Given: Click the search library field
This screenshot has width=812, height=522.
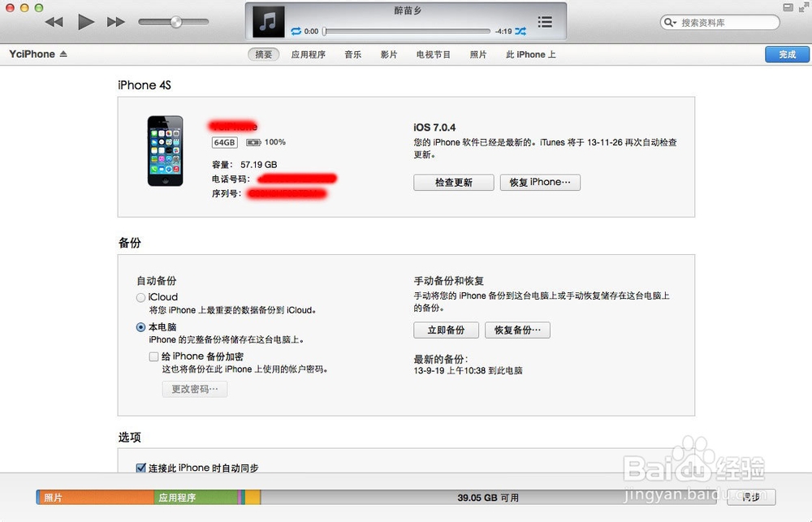Looking at the screenshot, I should [719, 22].
